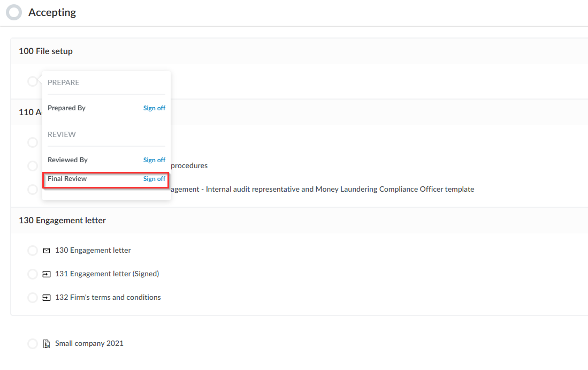
Task: Sign off the Final Review
Action: point(154,179)
